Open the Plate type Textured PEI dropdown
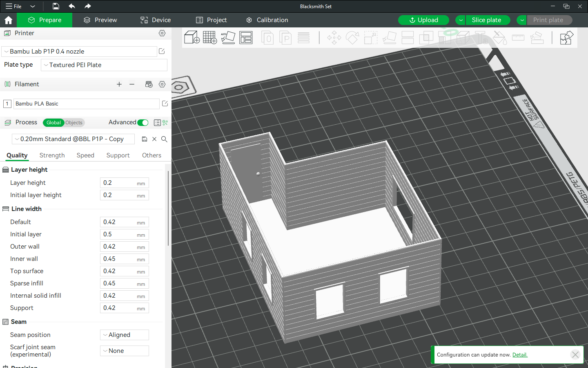The image size is (588, 368). point(104,65)
